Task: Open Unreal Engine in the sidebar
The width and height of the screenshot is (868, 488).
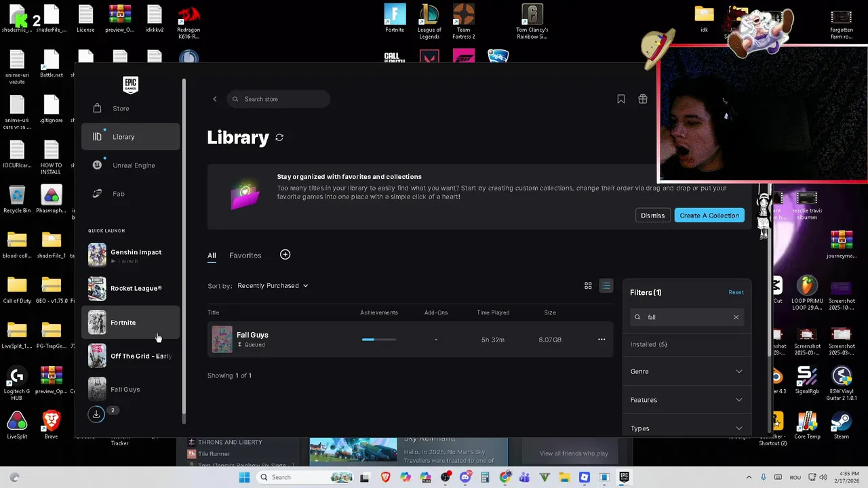Action: click(130, 165)
